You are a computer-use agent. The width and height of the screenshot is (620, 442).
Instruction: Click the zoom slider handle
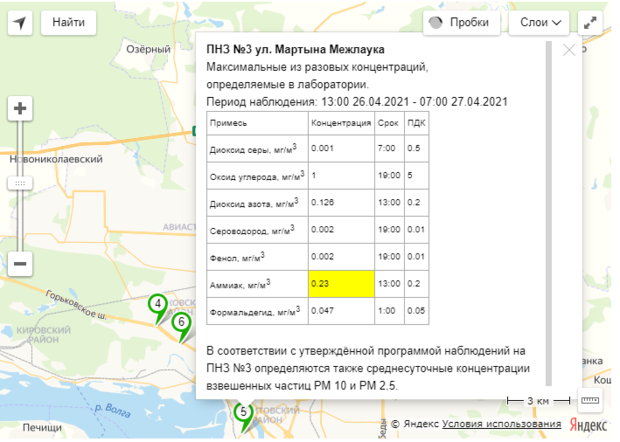21,183
